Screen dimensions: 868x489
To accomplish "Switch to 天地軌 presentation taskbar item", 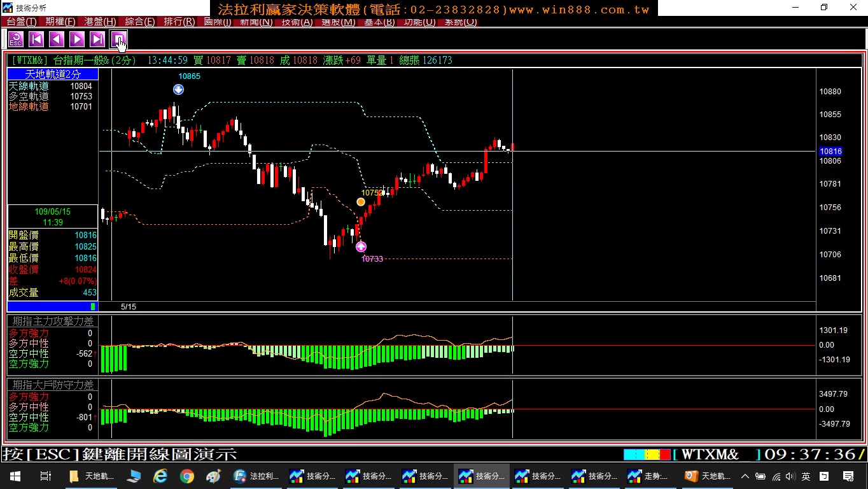I will tap(708, 476).
